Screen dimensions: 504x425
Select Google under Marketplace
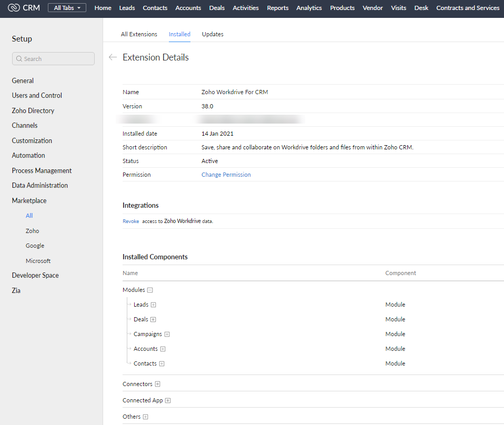click(x=35, y=246)
